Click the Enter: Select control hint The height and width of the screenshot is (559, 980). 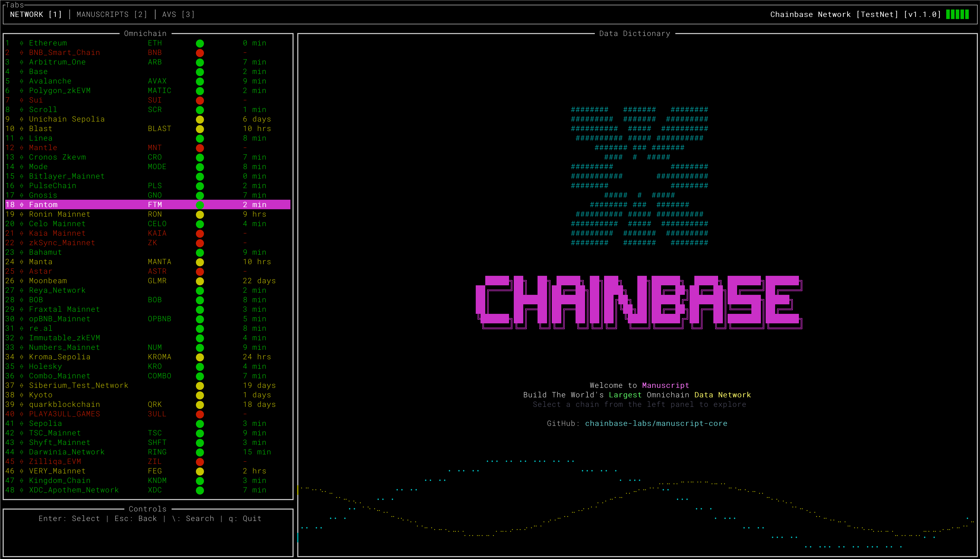click(69, 519)
